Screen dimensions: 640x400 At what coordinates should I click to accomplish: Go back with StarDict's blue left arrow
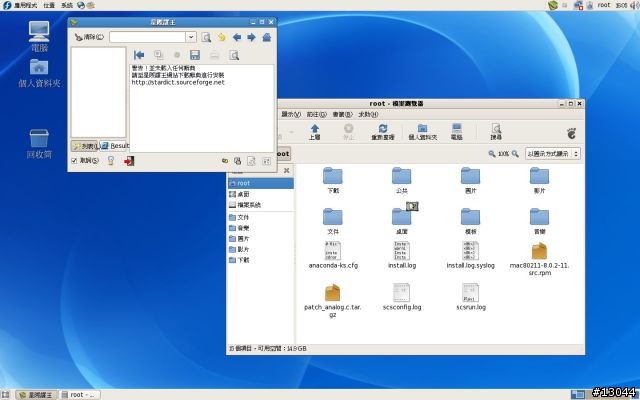point(237,38)
